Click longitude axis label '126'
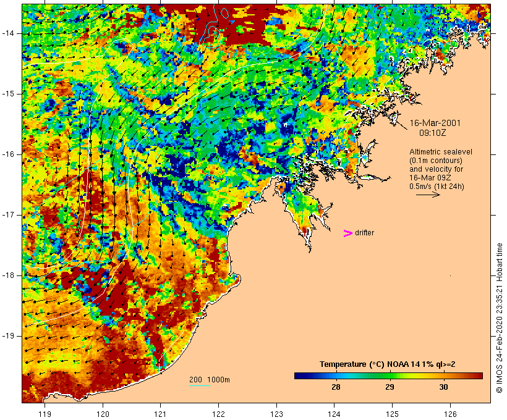This screenshot has width=507, height=420. click(450, 414)
